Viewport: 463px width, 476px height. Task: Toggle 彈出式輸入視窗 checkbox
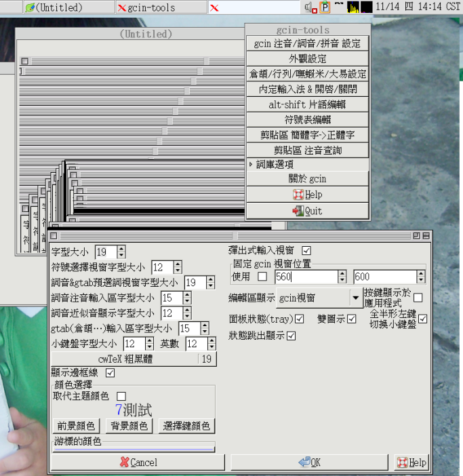[306, 250]
